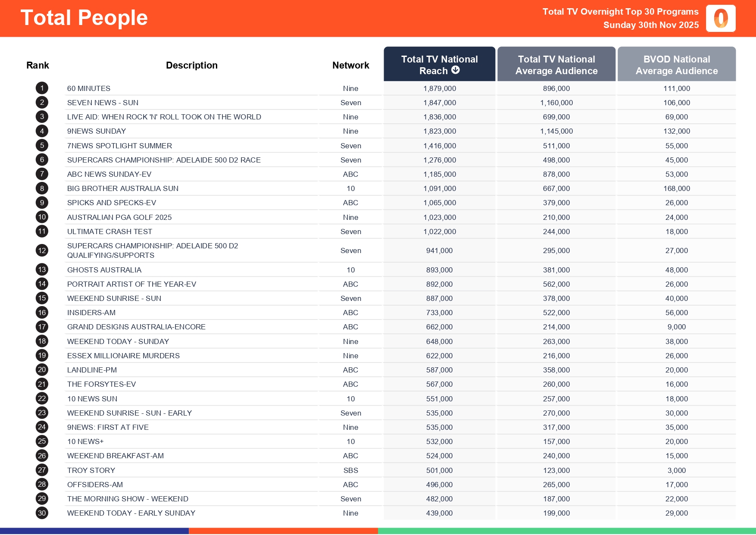756x535 pixels.
Task: Select the rank 12 circle badge
Action: click(x=42, y=250)
